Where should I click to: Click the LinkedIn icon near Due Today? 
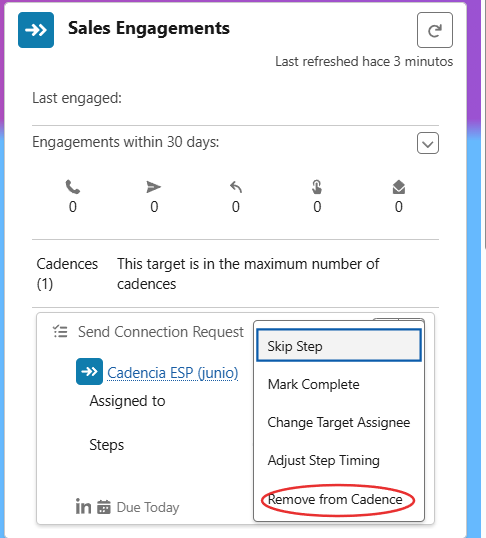(83, 507)
